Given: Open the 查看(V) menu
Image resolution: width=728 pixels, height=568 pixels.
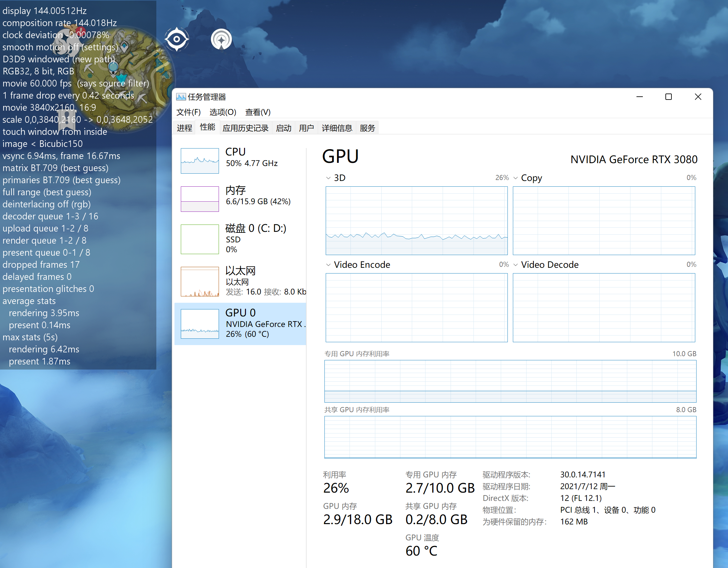Looking at the screenshot, I should coord(258,112).
